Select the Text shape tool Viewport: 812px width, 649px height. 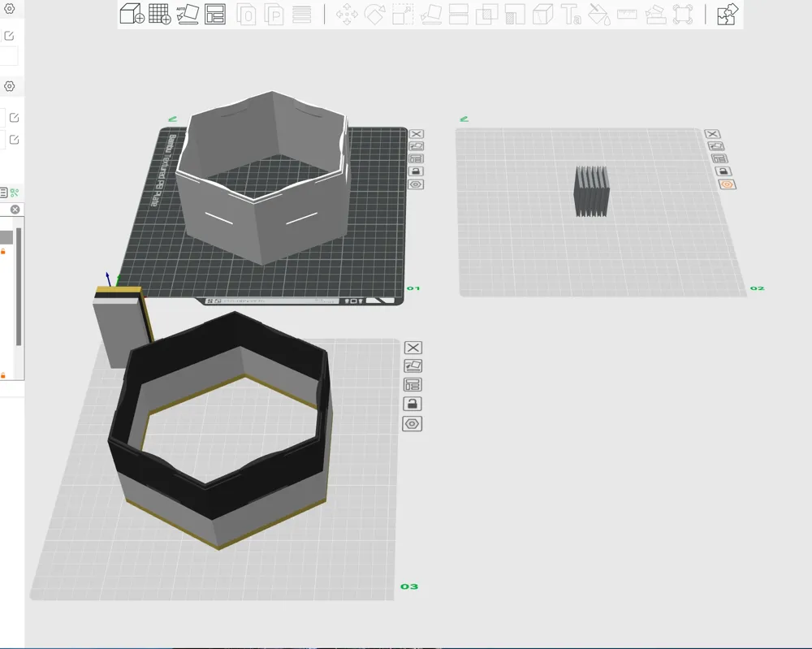pyautogui.click(x=571, y=15)
